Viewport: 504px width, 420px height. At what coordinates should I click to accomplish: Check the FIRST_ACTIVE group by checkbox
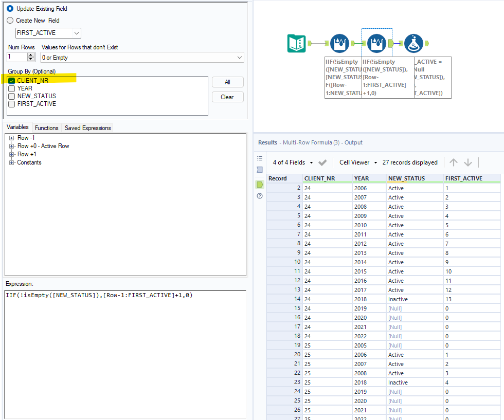(x=11, y=104)
